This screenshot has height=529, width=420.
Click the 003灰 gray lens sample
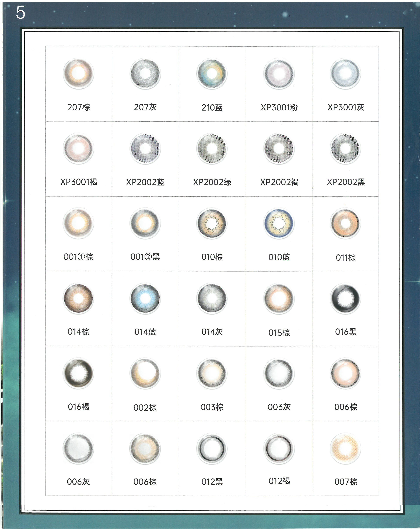[x=279, y=373]
